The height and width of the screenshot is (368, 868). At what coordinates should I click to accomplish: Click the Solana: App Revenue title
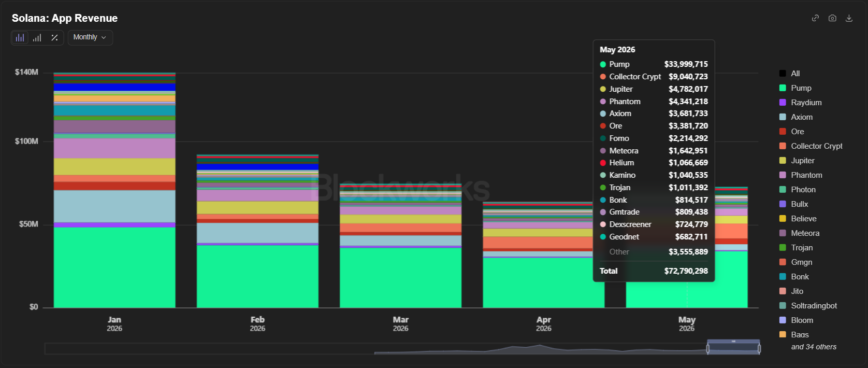tap(65, 18)
